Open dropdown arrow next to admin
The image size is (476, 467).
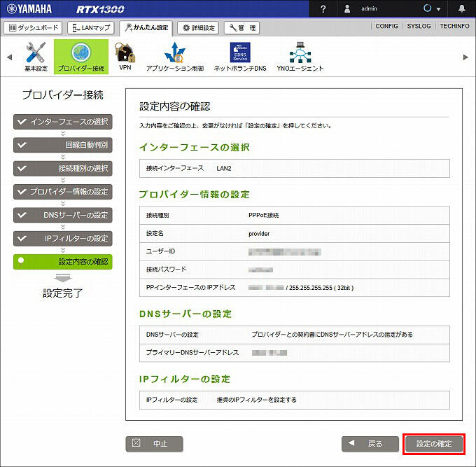coord(438,9)
